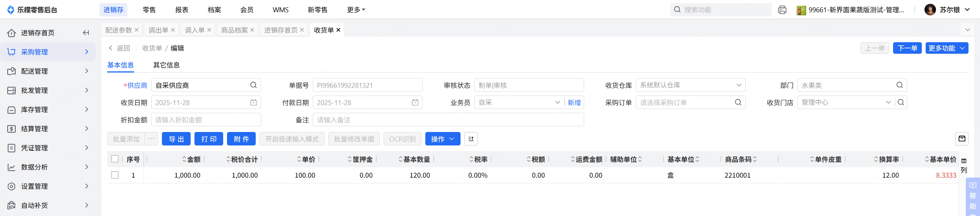This screenshot has width=980, height=216.
Task: Click the 数据分析 chart icon
Action: pyautogui.click(x=11, y=167)
